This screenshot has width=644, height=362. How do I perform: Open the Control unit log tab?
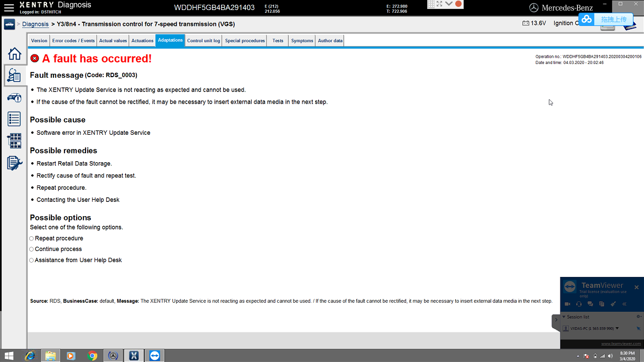point(204,41)
